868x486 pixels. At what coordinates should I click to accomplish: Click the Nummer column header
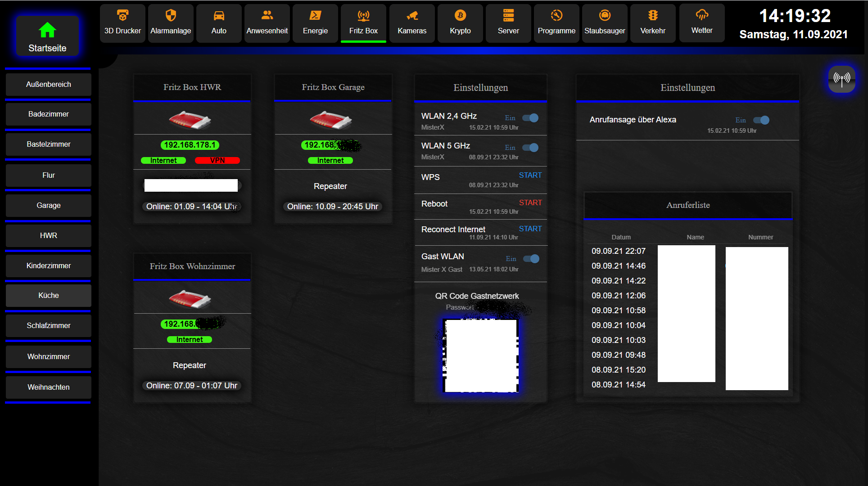coord(760,237)
